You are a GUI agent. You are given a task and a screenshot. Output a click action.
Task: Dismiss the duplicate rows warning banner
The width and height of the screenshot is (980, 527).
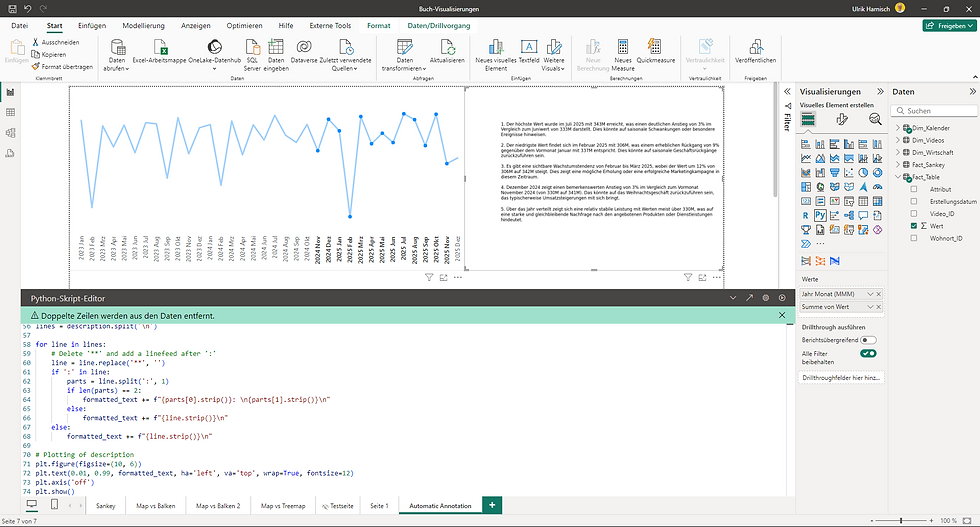[x=782, y=316]
